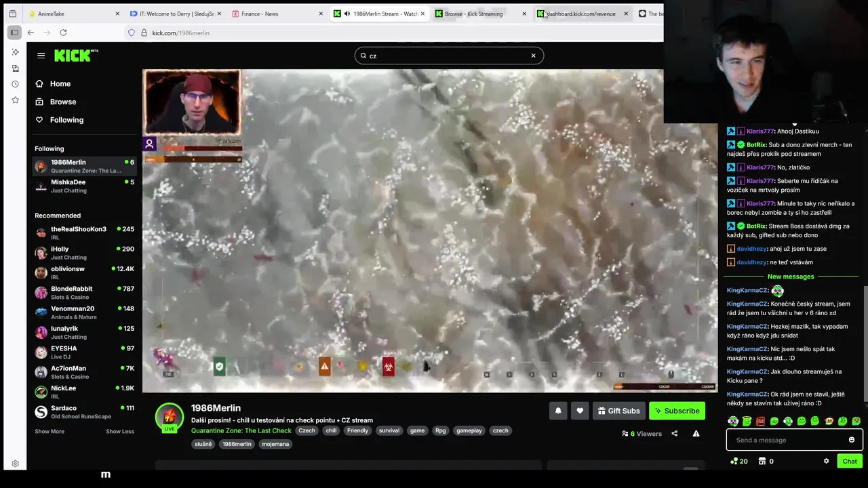The width and height of the screenshot is (868, 488).
Task: Open the hamburger menu beside Kick logo
Action: tap(41, 56)
